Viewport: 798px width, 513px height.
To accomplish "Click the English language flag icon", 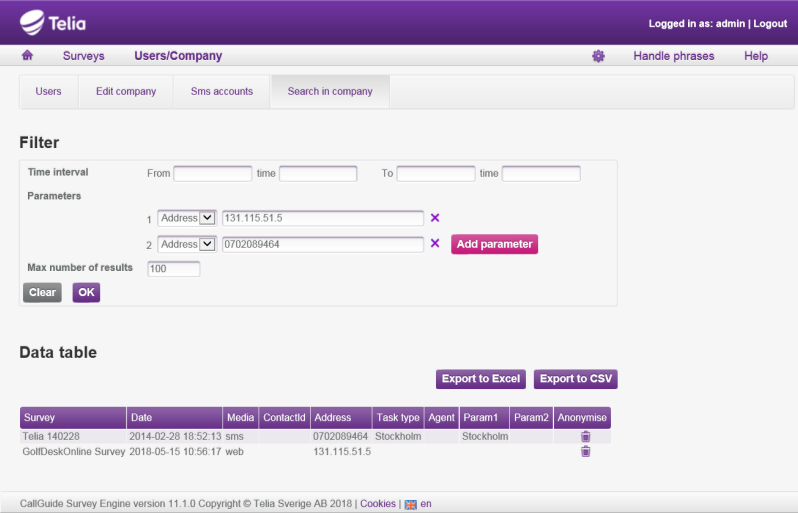I will pos(410,505).
